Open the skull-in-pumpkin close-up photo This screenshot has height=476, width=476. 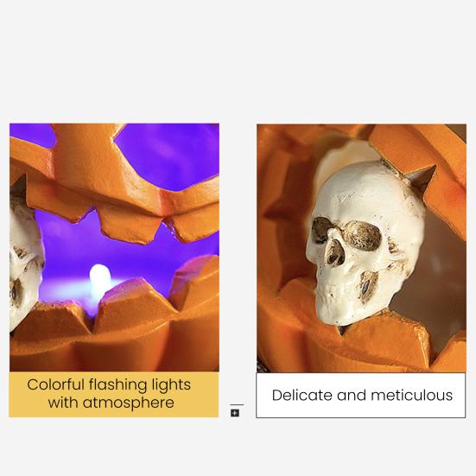[361, 248]
